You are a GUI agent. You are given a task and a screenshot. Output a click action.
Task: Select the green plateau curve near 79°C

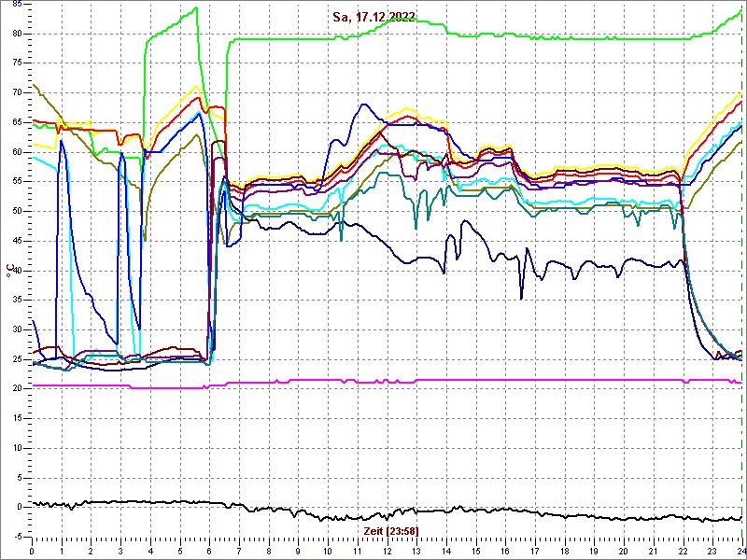point(560,38)
